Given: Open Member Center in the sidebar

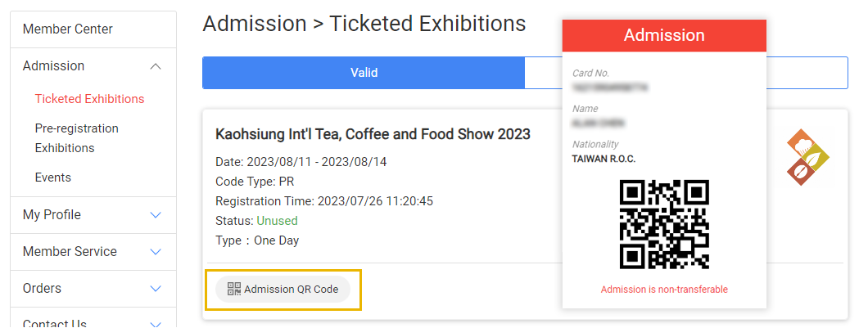Looking at the screenshot, I should point(68,29).
